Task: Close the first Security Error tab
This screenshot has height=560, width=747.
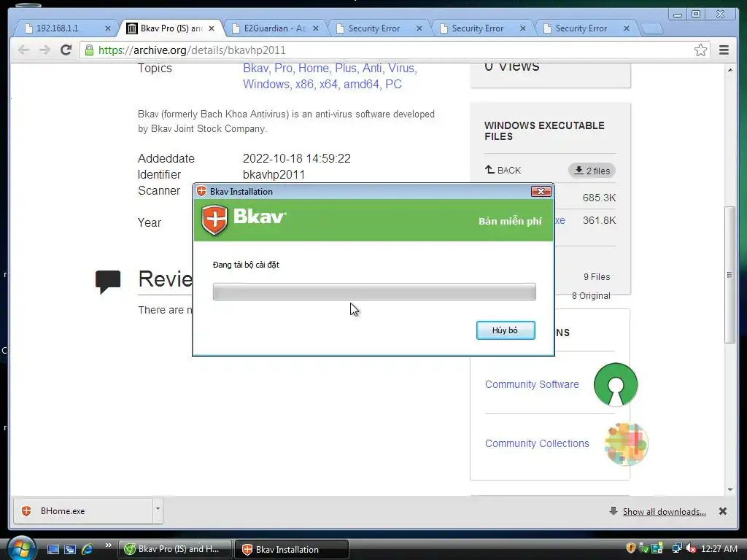Action: [x=419, y=28]
